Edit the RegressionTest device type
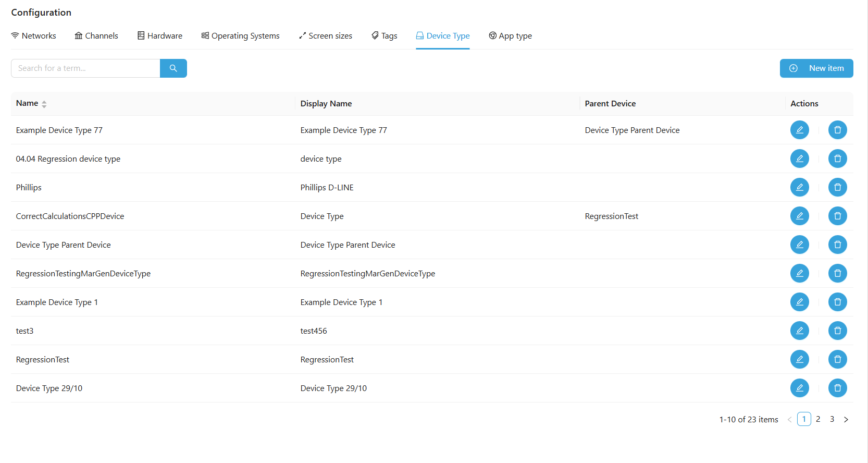868x463 pixels. 799,359
